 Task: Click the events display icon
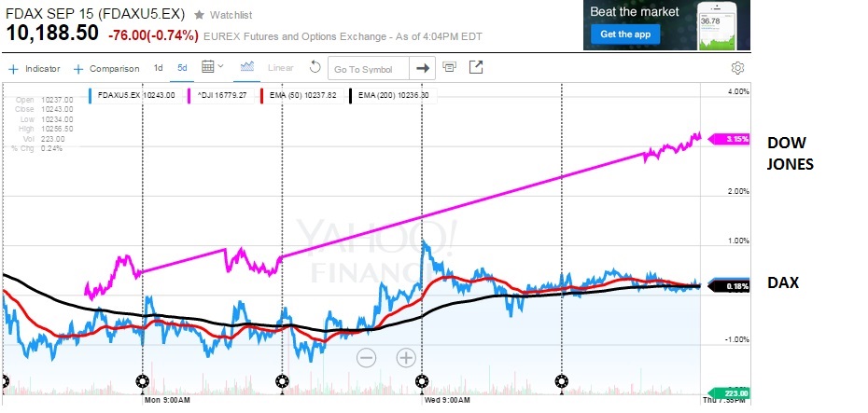[x=450, y=68]
